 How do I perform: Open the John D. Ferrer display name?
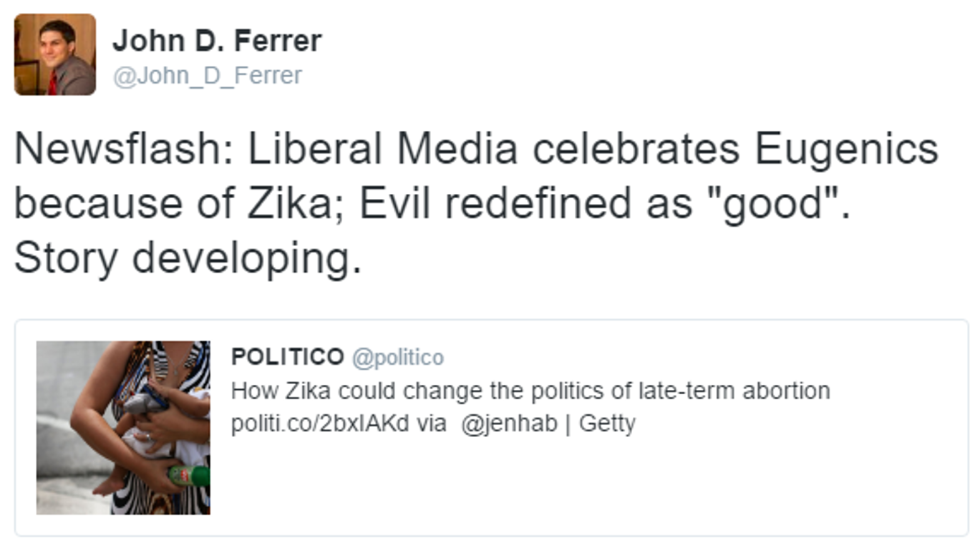pos(216,41)
